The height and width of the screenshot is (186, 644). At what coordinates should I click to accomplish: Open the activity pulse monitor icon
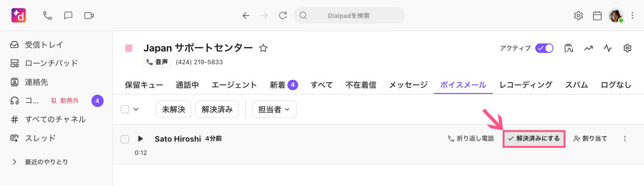(608, 48)
